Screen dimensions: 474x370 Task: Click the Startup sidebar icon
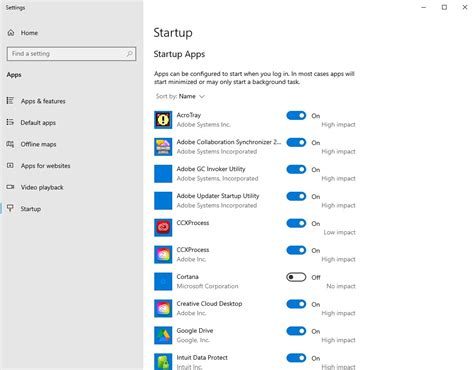10,208
